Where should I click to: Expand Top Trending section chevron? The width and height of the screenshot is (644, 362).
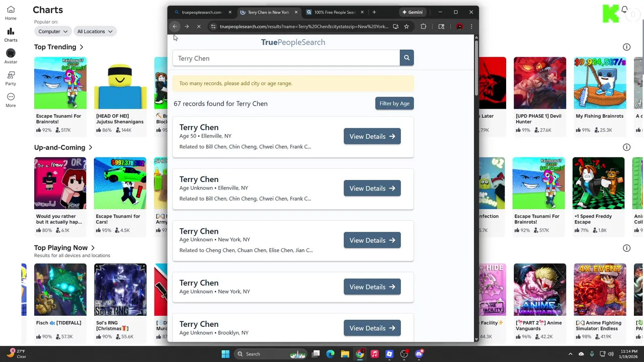click(81, 47)
